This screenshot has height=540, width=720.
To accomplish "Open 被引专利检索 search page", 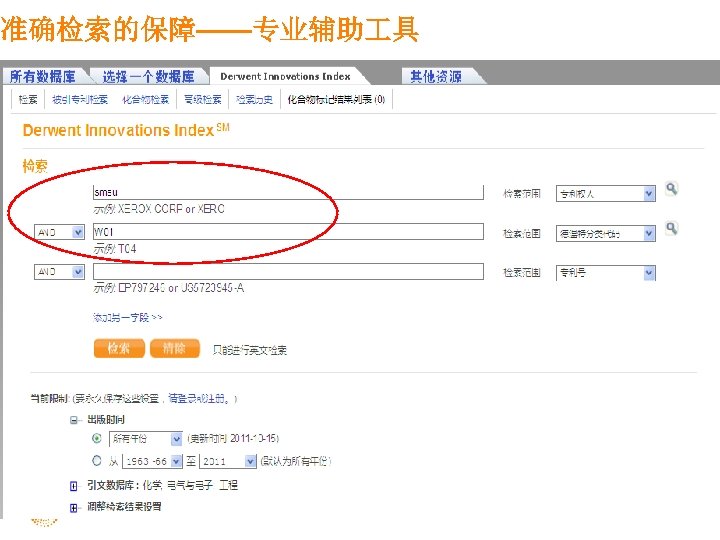I will tap(80, 99).
